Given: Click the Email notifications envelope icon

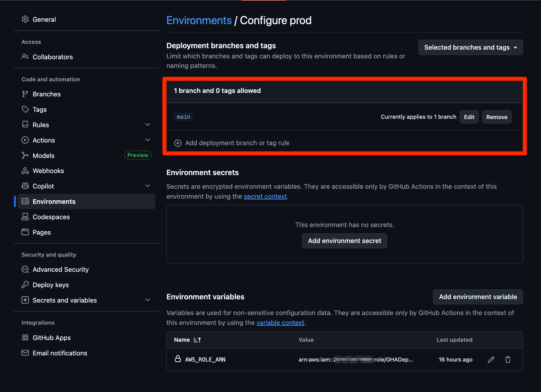Looking at the screenshot, I should click(25, 353).
